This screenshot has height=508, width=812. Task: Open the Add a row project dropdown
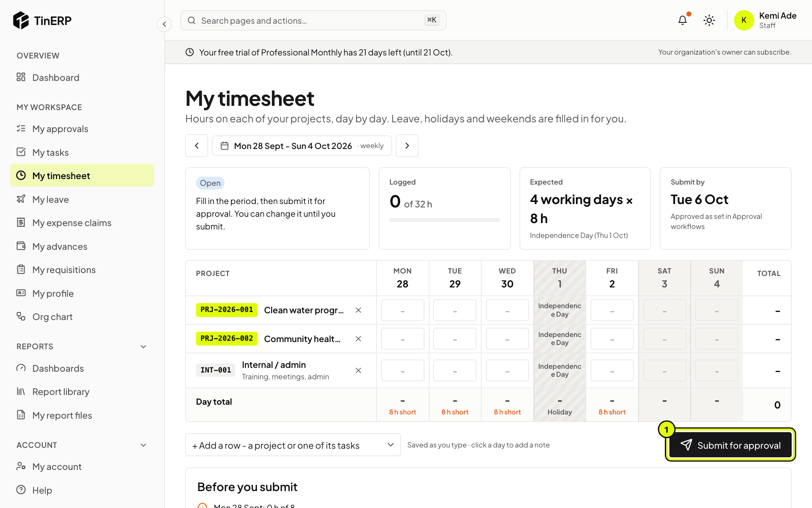[293, 445]
